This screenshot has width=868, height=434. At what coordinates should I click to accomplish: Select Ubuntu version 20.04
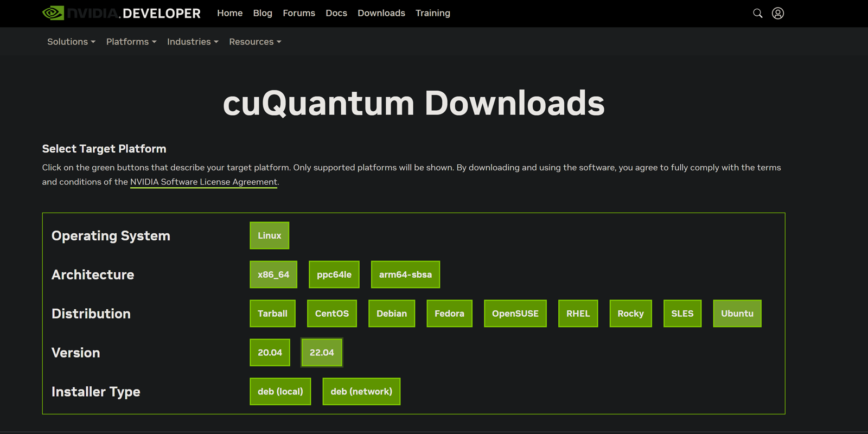click(x=270, y=353)
